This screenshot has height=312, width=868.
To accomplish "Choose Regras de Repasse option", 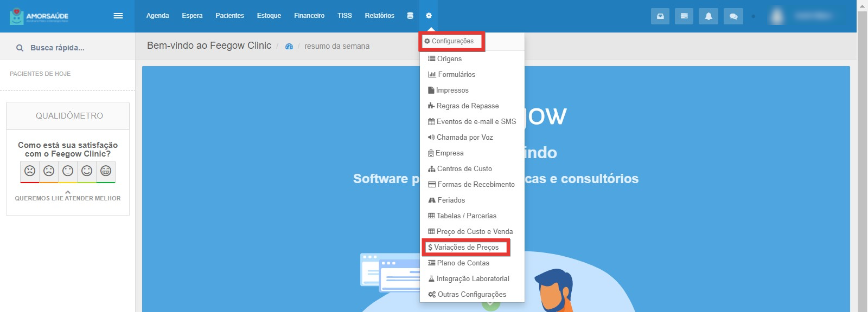I will click(x=472, y=106).
